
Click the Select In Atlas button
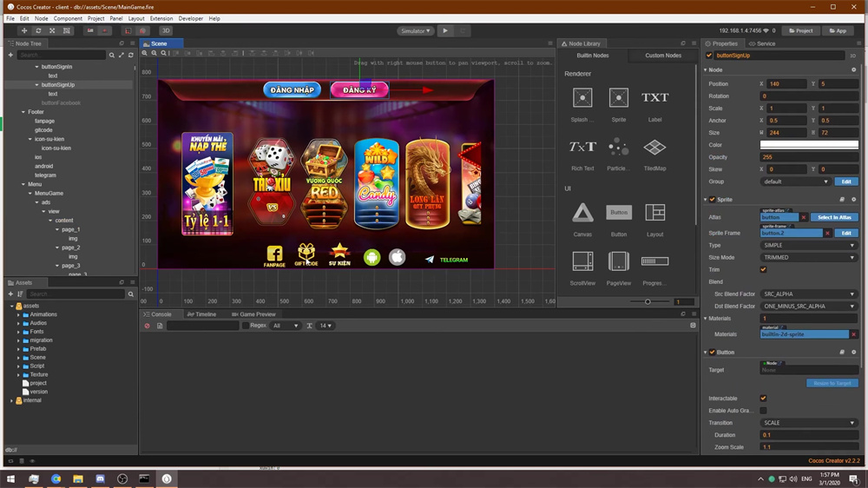coord(834,217)
